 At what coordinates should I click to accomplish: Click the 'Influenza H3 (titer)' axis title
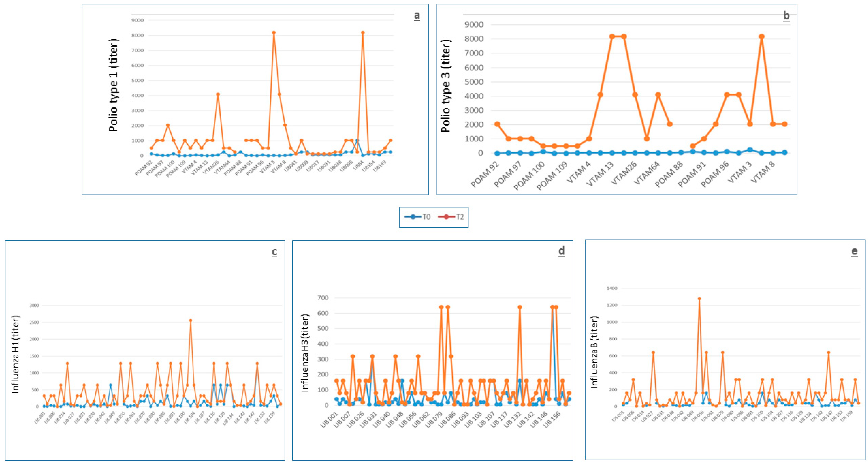(x=305, y=353)
